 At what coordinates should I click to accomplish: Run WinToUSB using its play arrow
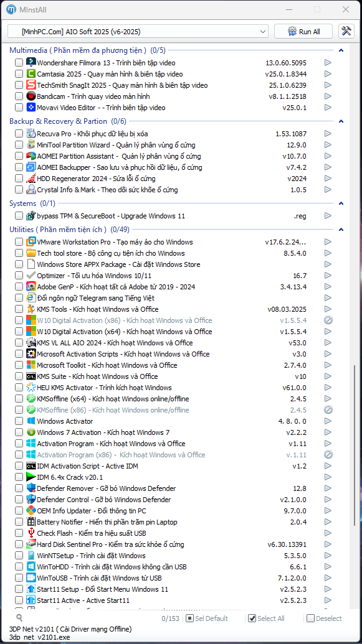tap(328, 578)
